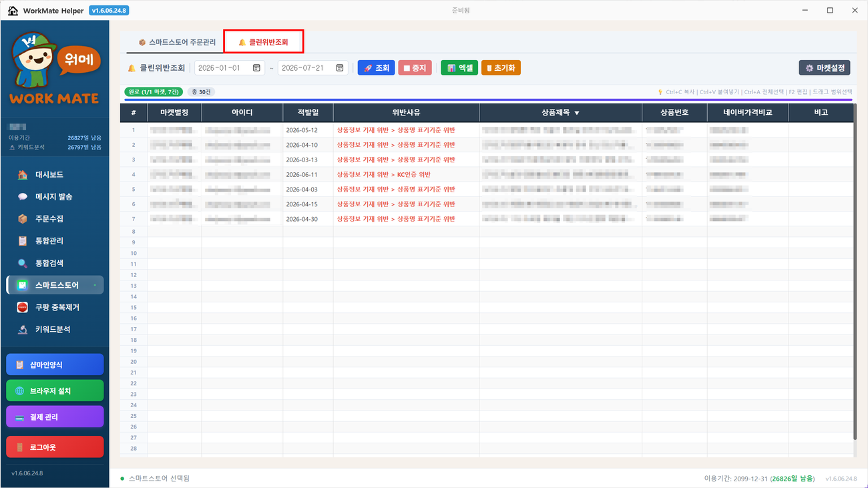Open the calendar picker for the end date
Screen dimensions: 868x488
tap(340, 68)
